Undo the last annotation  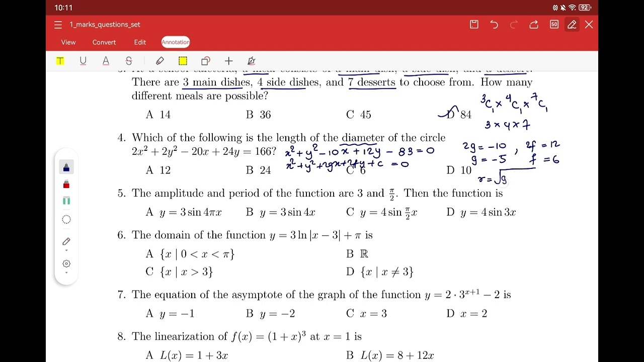click(494, 25)
